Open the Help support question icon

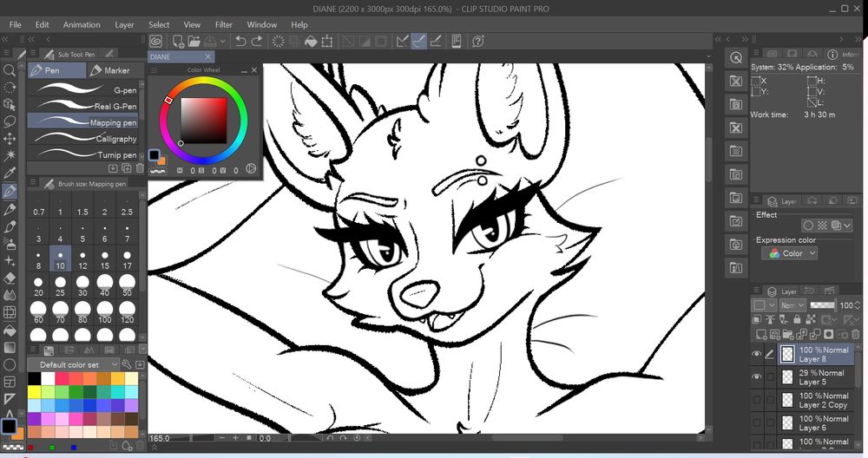(478, 41)
